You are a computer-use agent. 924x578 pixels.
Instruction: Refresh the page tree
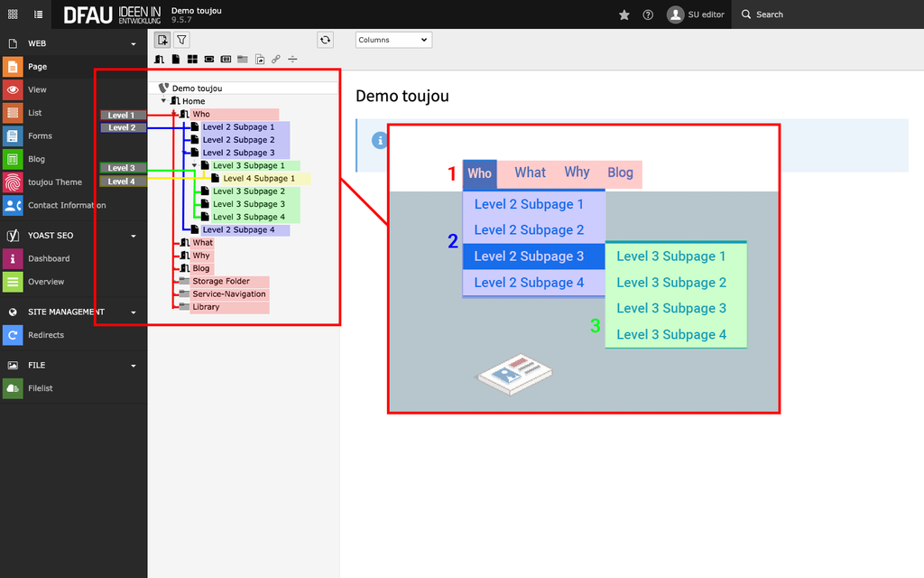325,40
